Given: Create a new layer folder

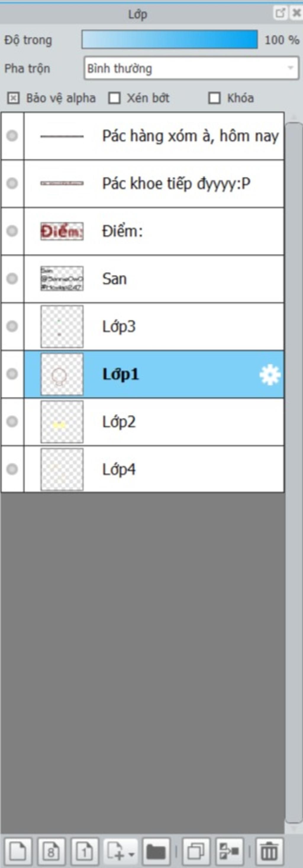Looking at the screenshot, I should pyautogui.click(x=156, y=851).
